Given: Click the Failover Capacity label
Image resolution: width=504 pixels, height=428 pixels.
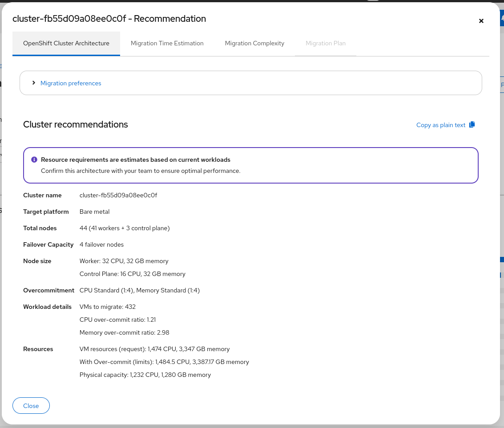Looking at the screenshot, I should [48, 244].
